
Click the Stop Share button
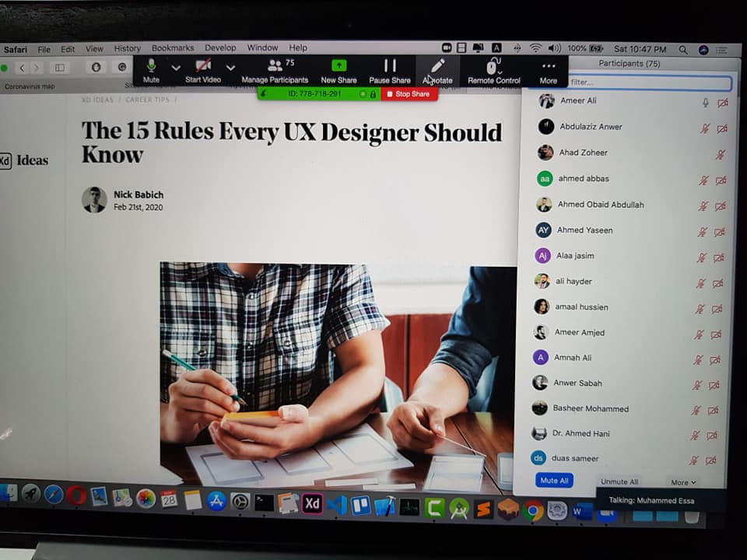tap(409, 94)
